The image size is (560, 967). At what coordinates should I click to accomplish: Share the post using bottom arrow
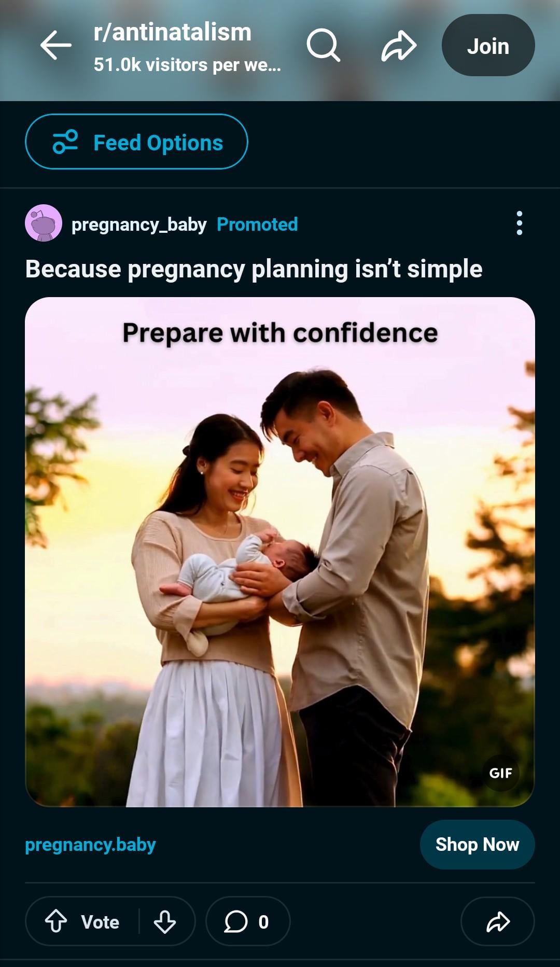point(498,921)
